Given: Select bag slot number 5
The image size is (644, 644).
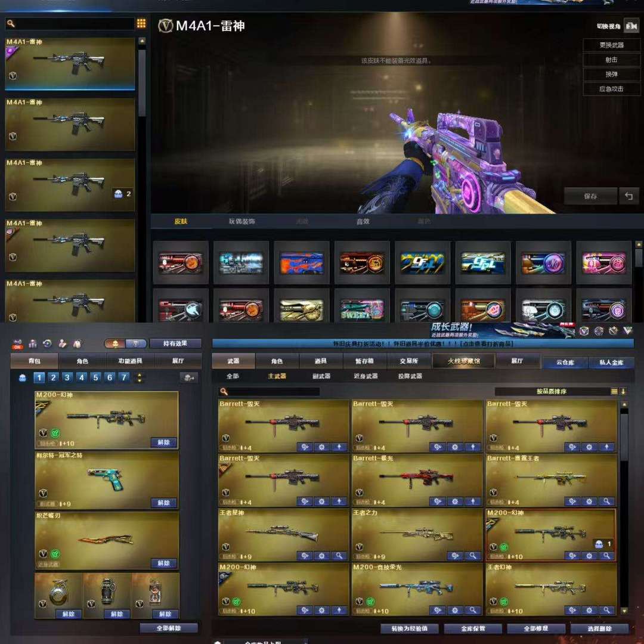Looking at the screenshot, I should click(95, 377).
